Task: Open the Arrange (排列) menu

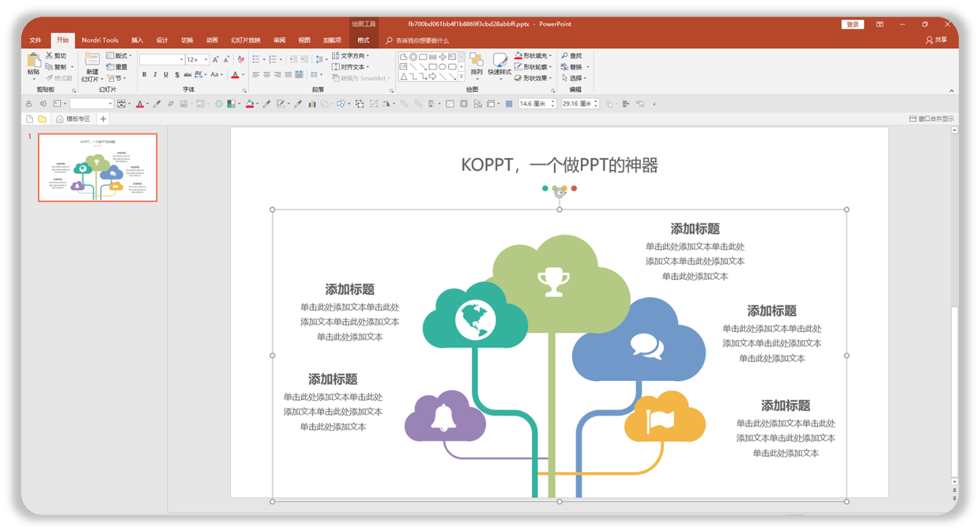Action: coord(477,66)
